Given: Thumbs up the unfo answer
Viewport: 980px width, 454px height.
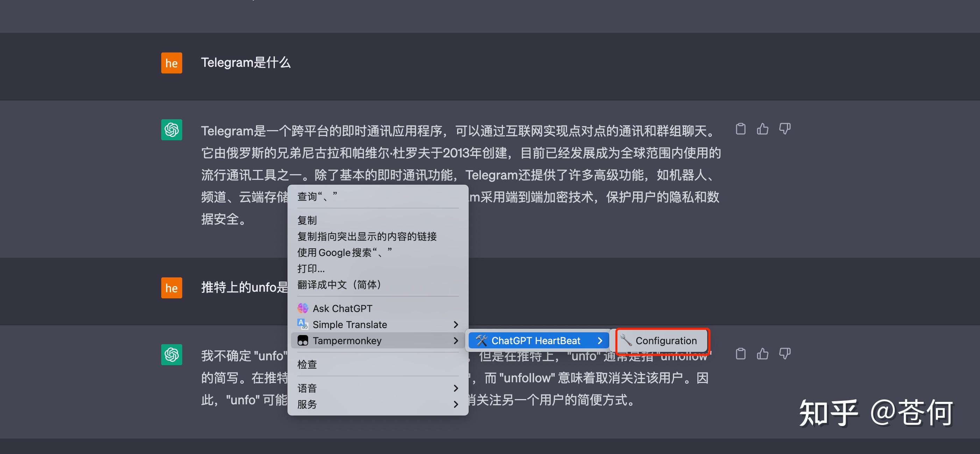Looking at the screenshot, I should pyautogui.click(x=762, y=354).
